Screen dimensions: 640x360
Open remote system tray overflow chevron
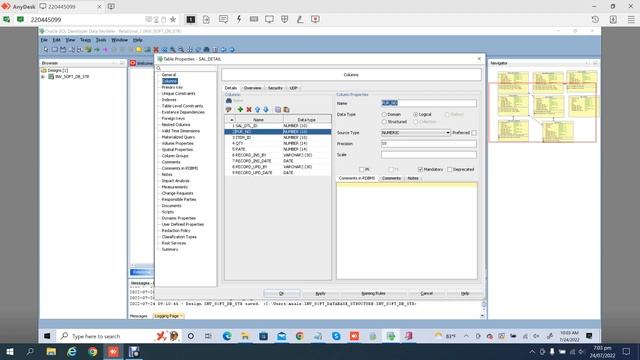point(466,336)
